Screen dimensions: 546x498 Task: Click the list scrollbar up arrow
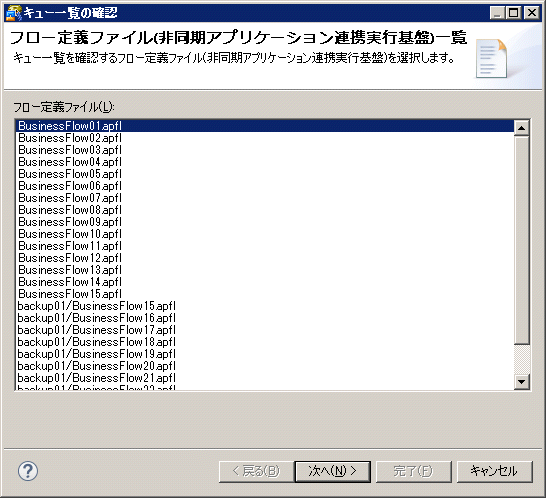(521, 128)
